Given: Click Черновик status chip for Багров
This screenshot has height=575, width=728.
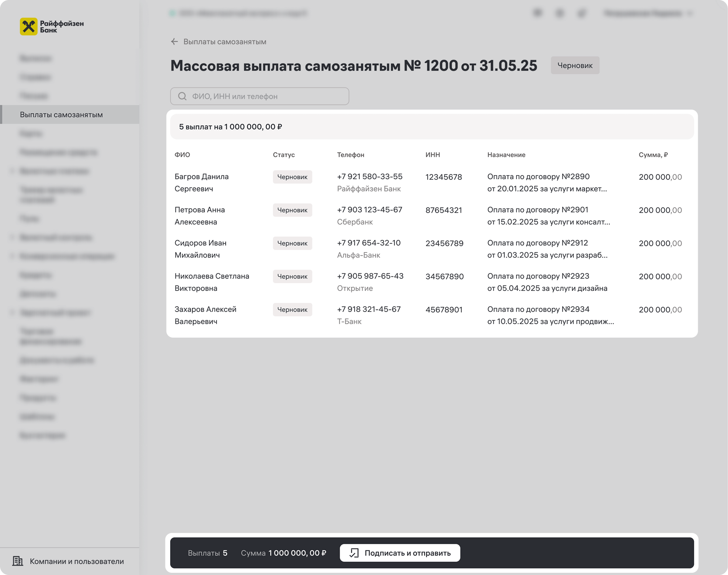Looking at the screenshot, I should (292, 177).
